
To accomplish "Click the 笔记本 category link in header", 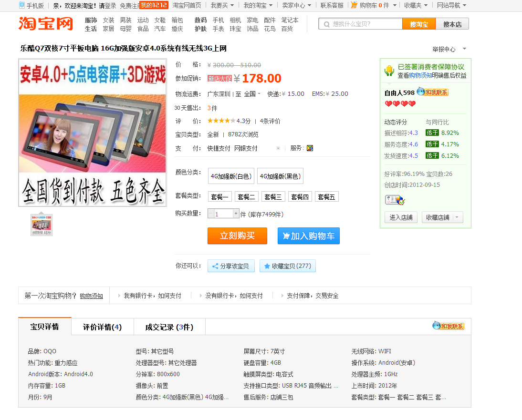I will (x=290, y=20).
